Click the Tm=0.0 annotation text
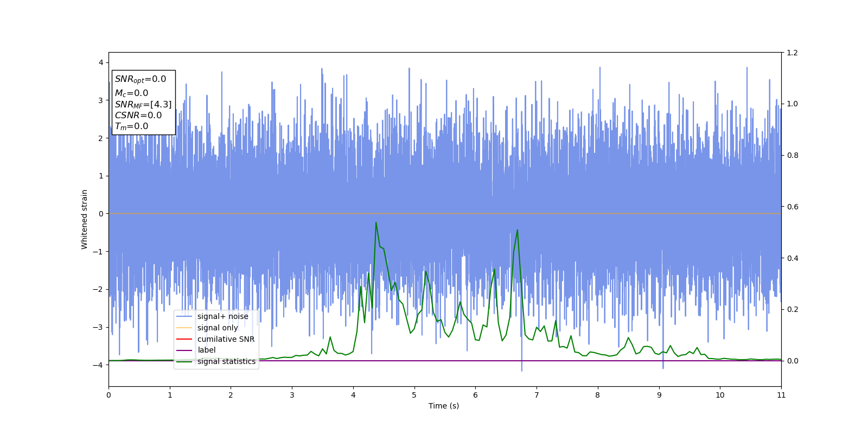The width and height of the screenshot is (868, 434). click(x=131, y=126)
